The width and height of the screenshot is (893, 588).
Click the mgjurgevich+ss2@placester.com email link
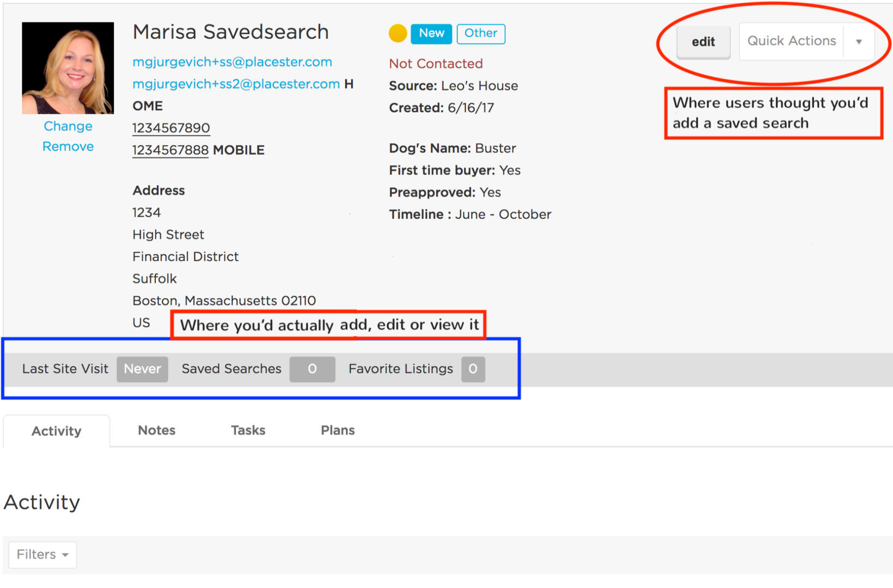pos(236,84)
